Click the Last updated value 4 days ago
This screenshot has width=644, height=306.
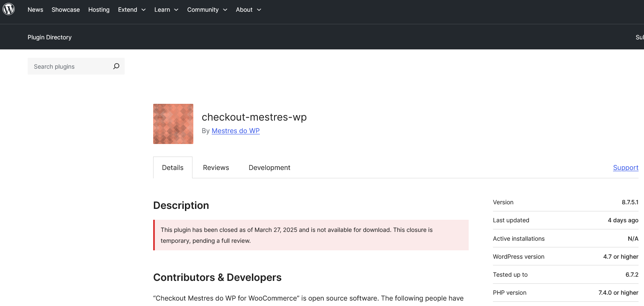click(x=623, y=220)
